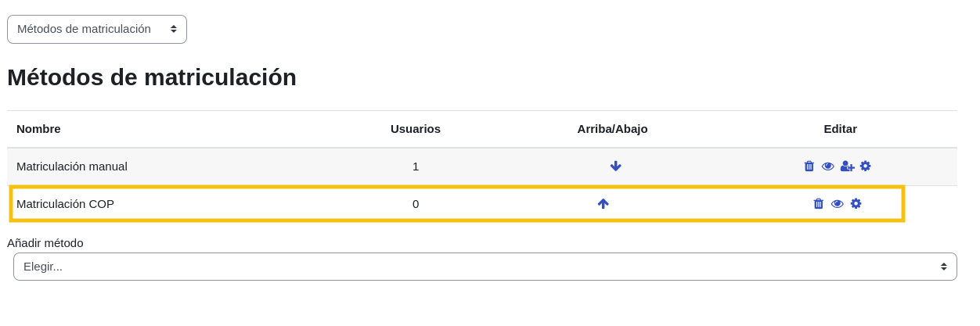Image resolution: width=980 pixels, height=326 pixels.
Task: Click the Métodos de matriculación page heading
Action: pyautogui.click(x=152, y=77)
